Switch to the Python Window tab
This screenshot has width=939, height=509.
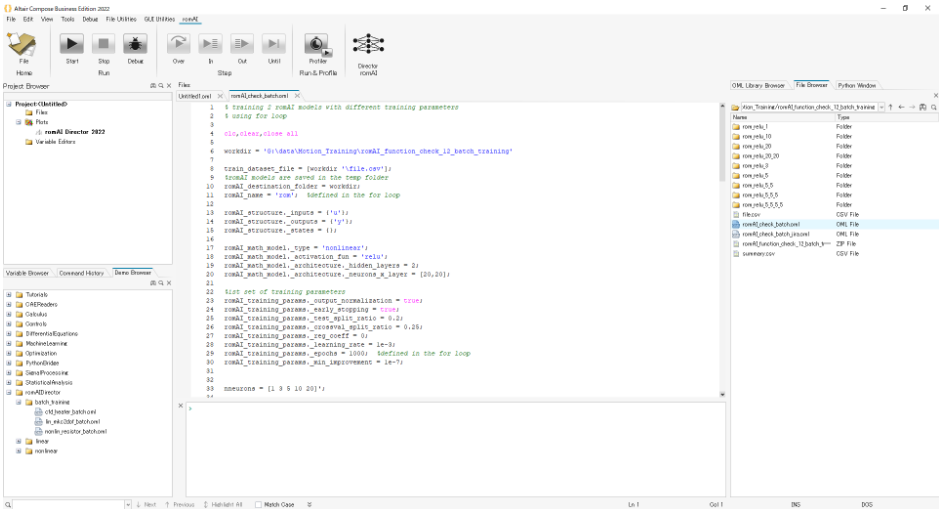[856, 86]
